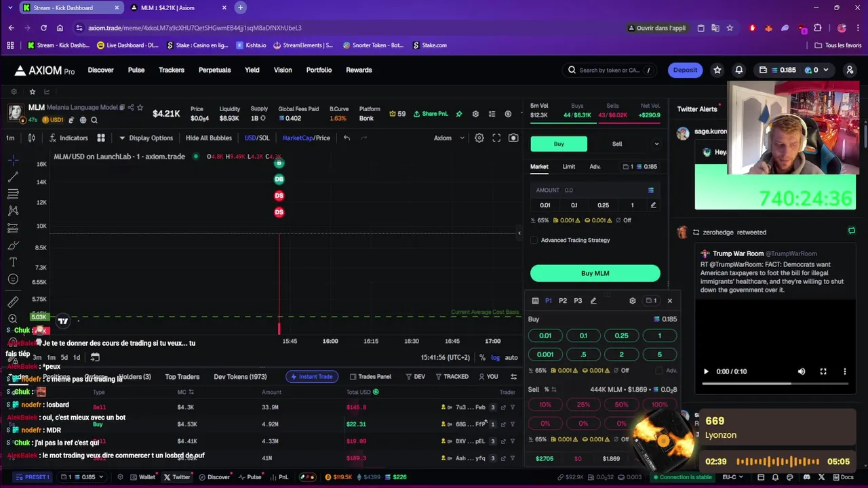
Task: Open Indicators menu on chart
Action: [68, 138]
